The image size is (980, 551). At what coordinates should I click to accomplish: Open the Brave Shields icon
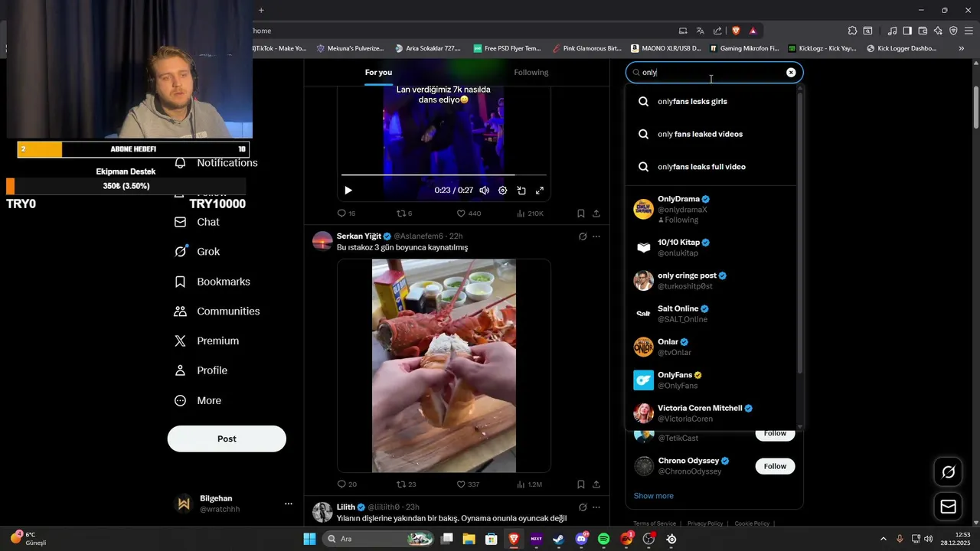pyautogui.click(x=736, y=31)
